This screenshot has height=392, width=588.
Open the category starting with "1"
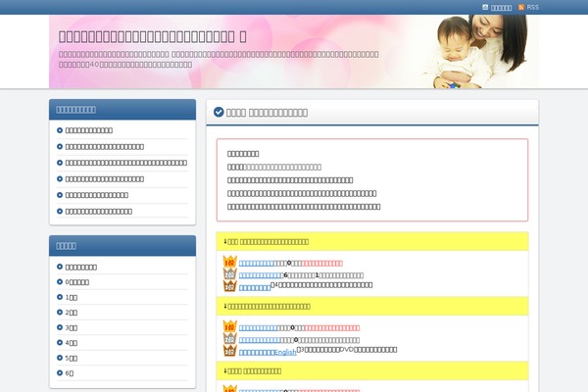(x=72, y=298)
